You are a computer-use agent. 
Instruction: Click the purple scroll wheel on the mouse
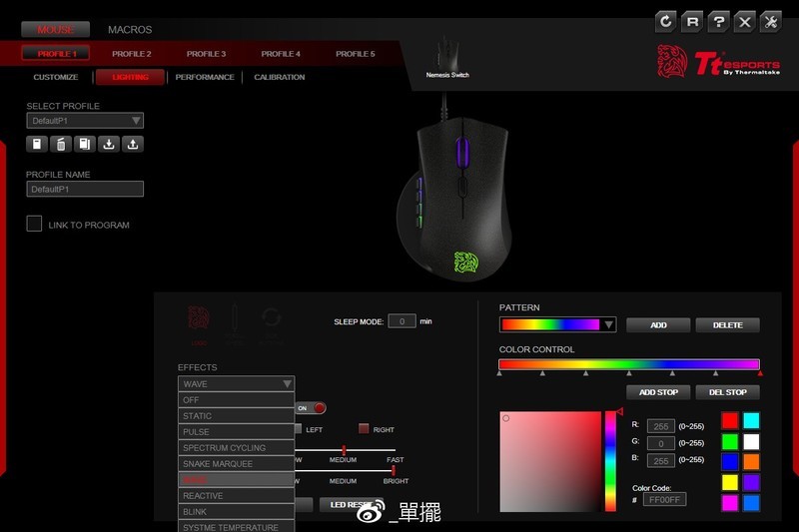click(462, 151)
